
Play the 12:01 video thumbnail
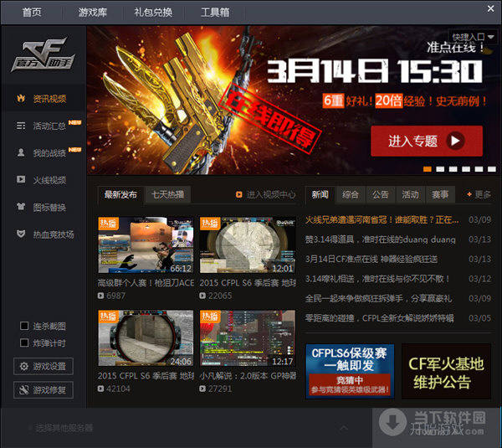[248, 245]
